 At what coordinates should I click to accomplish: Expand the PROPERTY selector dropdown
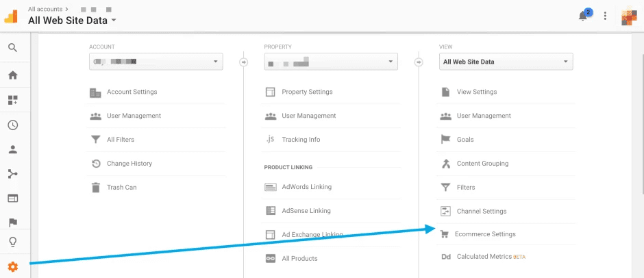(331, 62)
